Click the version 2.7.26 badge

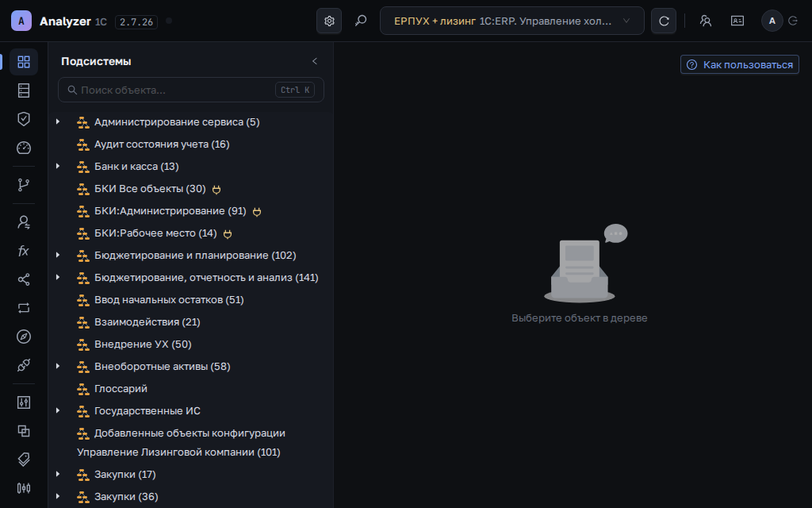tap(136, 21)
